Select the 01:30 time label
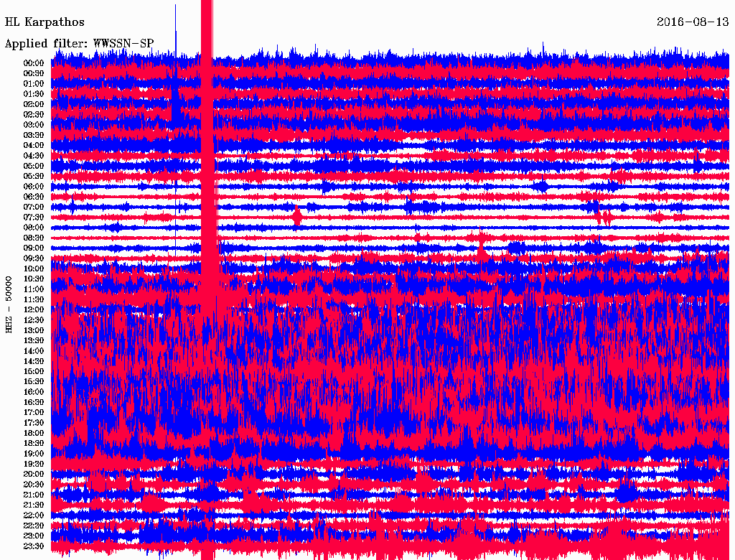 click(x=34, y=94)
